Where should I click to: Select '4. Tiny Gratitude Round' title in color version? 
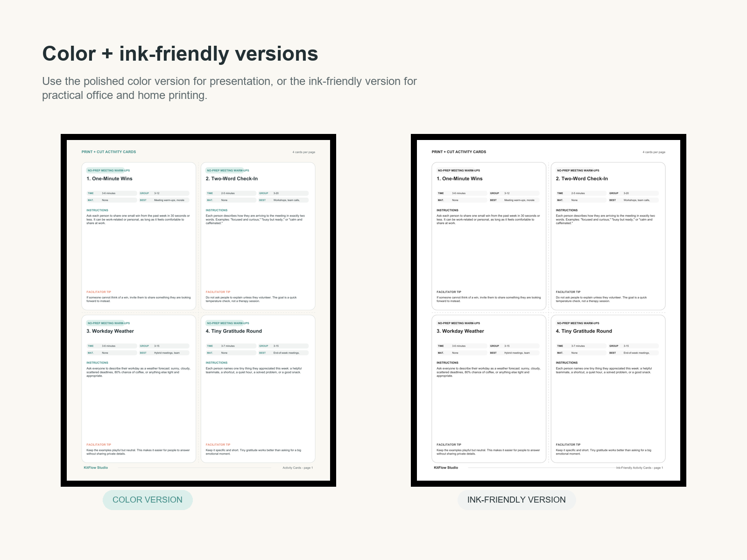234,331
